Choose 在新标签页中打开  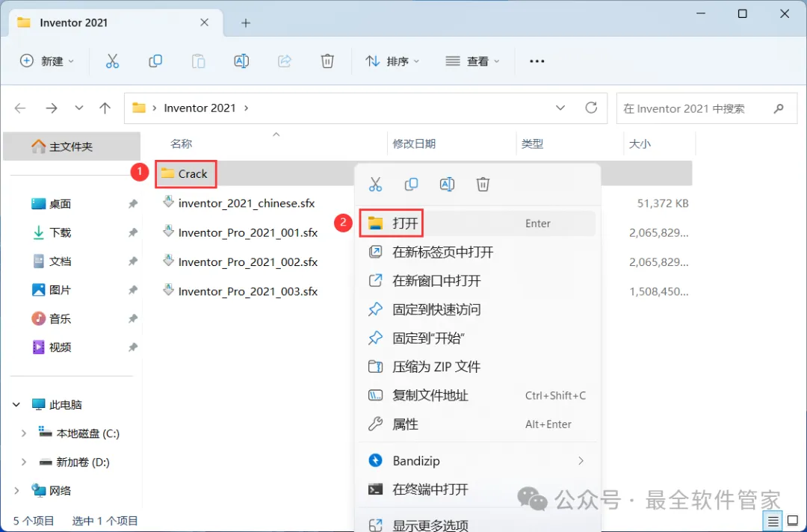point(477,252)
